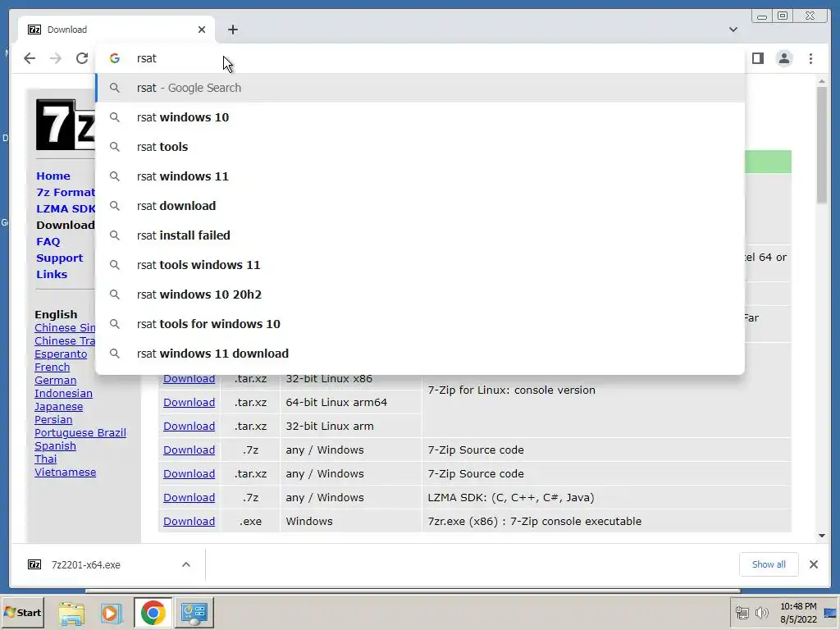Screen dimensions: 840x630
Task: Switch language to French
Action: pos(52,367)
